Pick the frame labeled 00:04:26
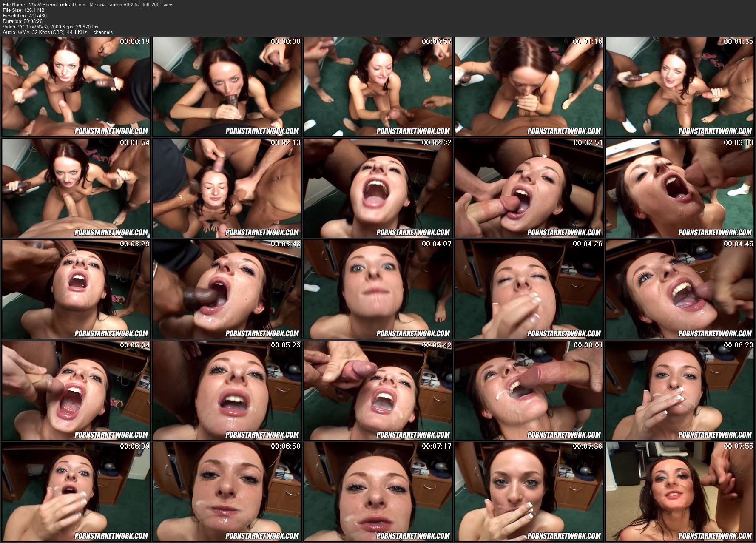 [529, 289]
